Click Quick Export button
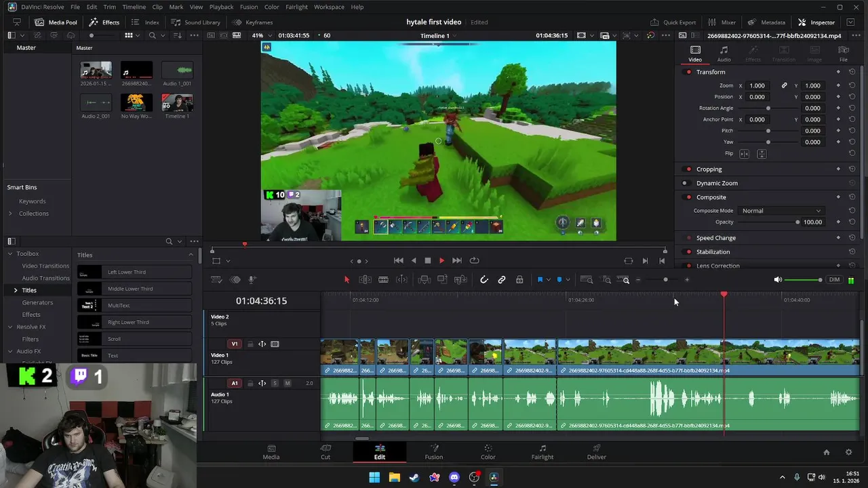Viewport: 868px width, 488px height. coord(673,22)
